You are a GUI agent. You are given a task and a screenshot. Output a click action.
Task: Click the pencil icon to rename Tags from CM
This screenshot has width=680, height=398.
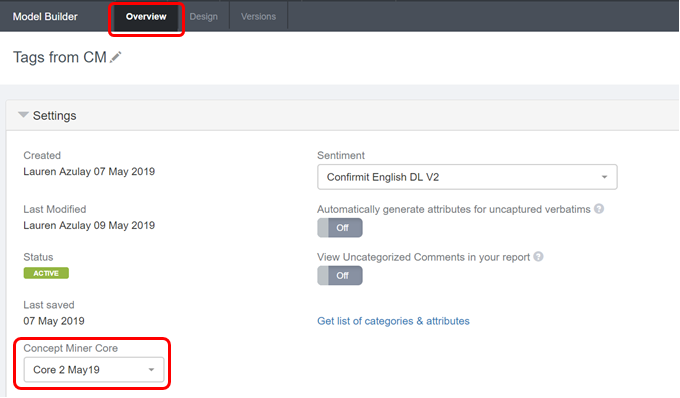tap(115, 57)
